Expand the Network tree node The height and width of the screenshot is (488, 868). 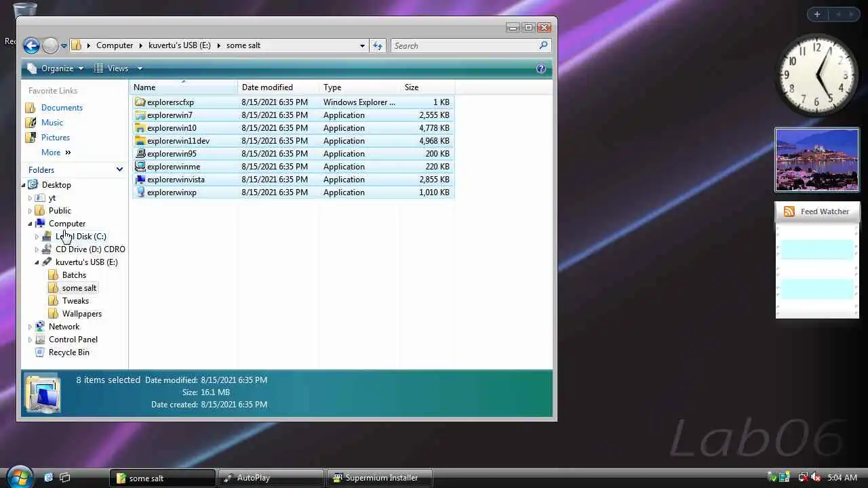point(30,327)
